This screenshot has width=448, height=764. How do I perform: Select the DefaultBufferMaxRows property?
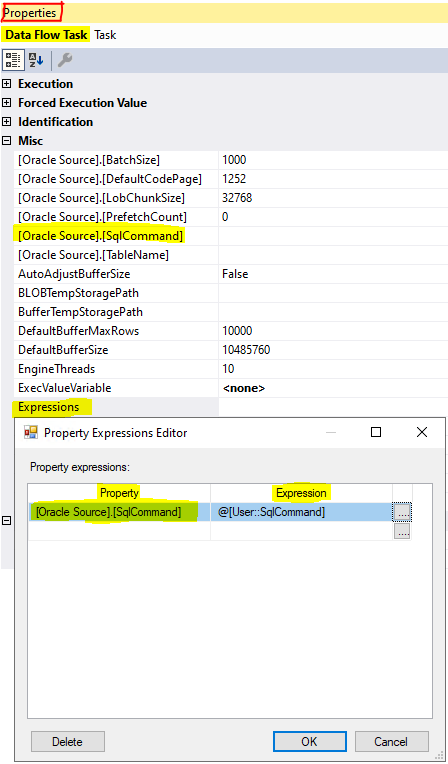78,331
